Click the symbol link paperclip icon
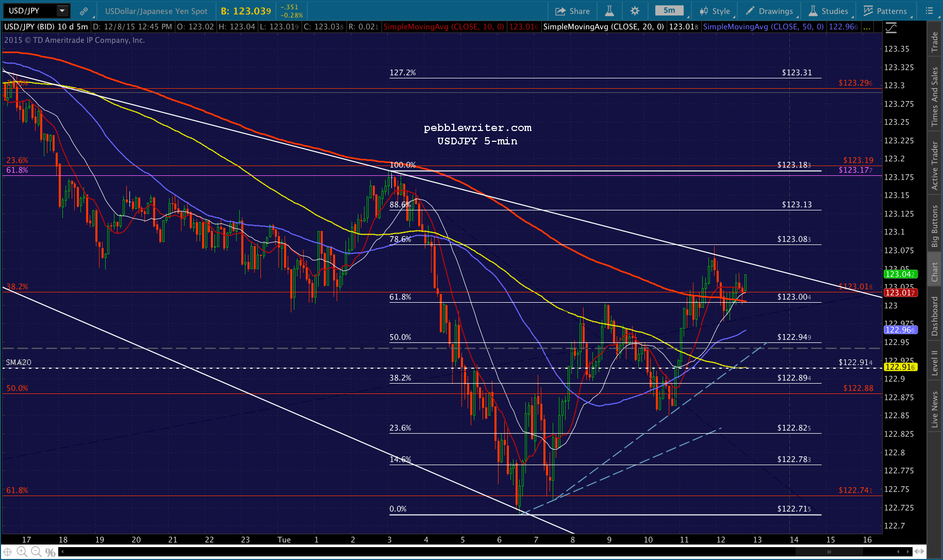Viewport: 943px width, 560px height. tap(84, 11)
